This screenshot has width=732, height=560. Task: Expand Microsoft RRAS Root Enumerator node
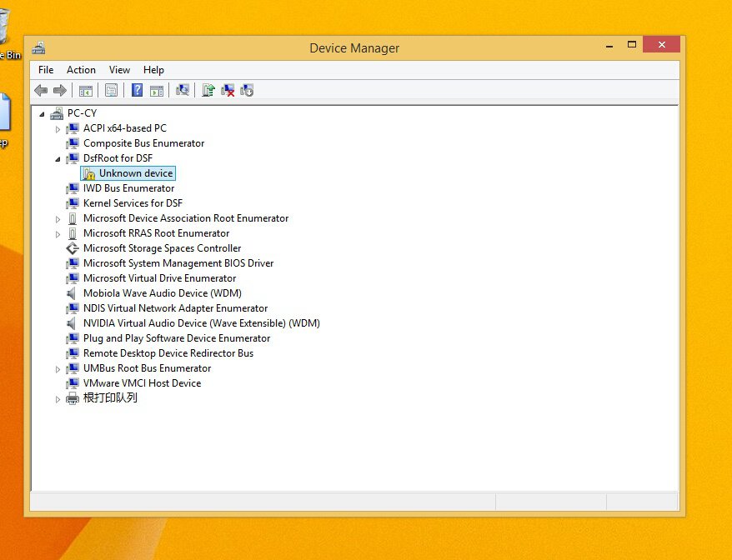58,233
